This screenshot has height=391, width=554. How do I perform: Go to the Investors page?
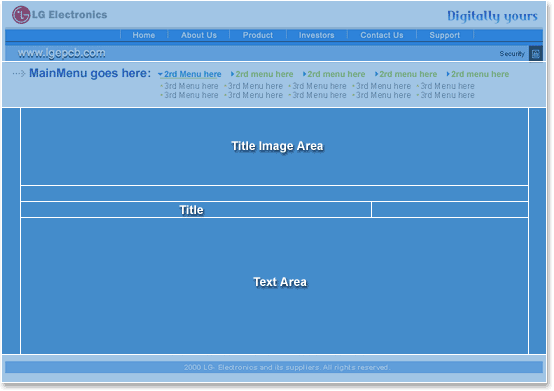pos(317,35)
